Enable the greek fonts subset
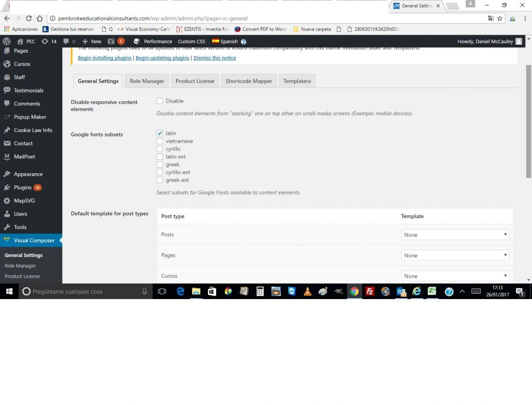532x405 pixels. [x=160, y=165]
